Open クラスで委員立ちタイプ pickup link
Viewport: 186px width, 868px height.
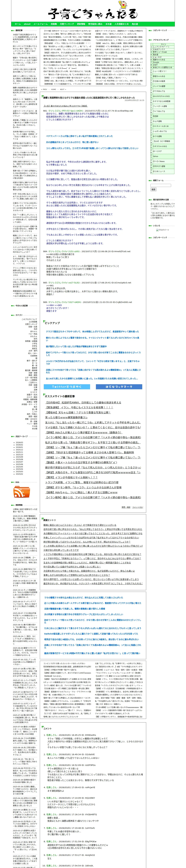93,331
